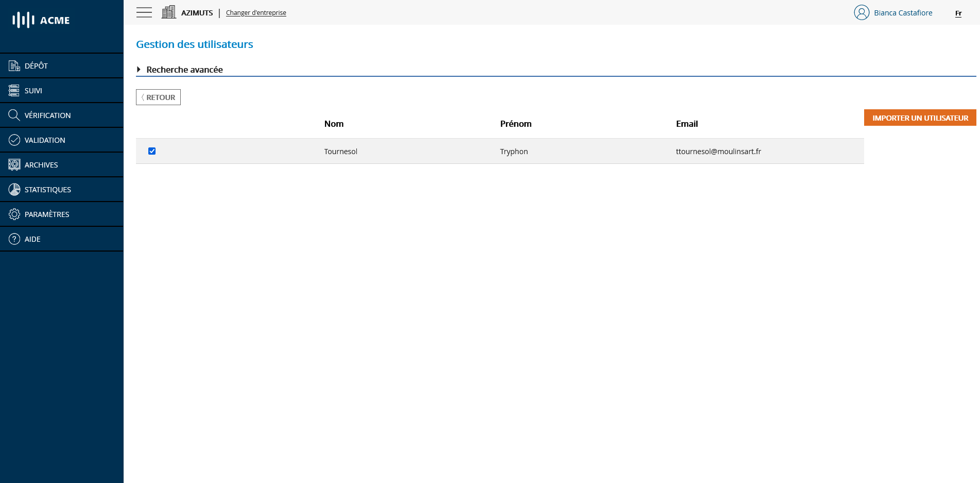This screenshot has width=980, height=483.
Task: Toggle the hamburger menu at the top
Action: (x=144, y=12)
